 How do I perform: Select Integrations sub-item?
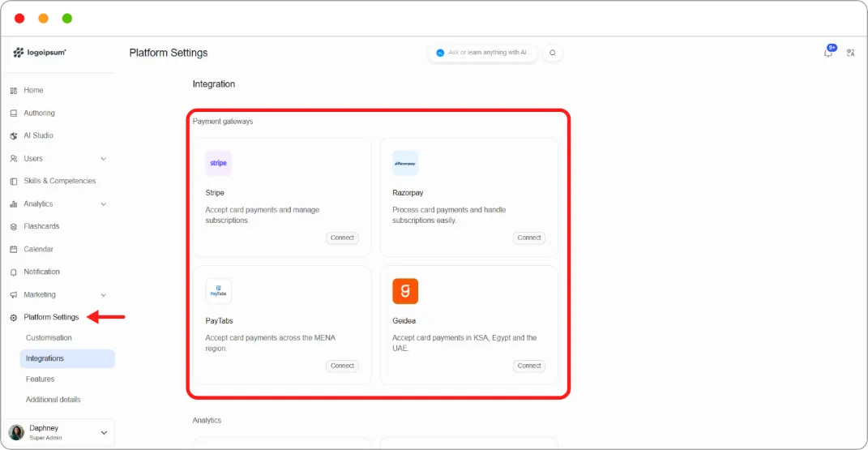[x=67, y=358]
